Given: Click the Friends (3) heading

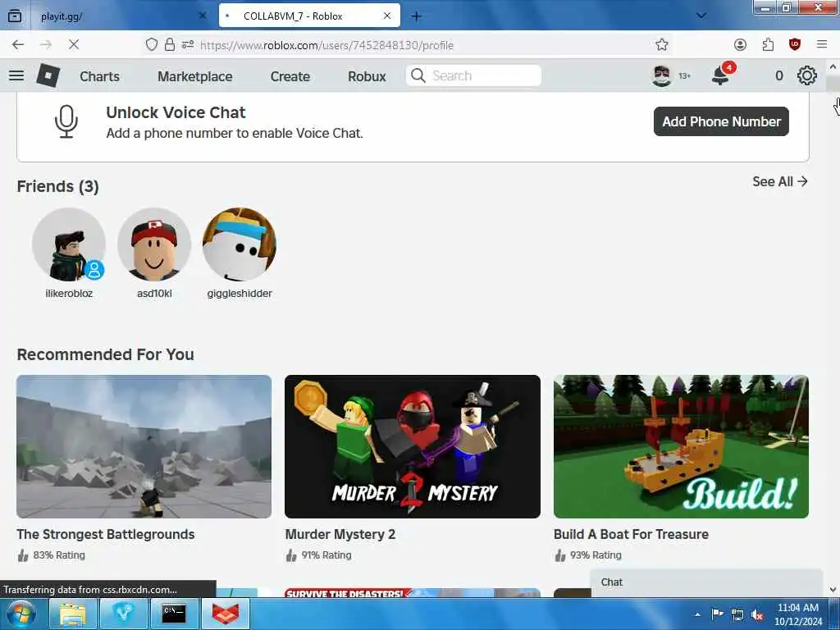Looking at the screenshot, I should click(x=58, y=186).
